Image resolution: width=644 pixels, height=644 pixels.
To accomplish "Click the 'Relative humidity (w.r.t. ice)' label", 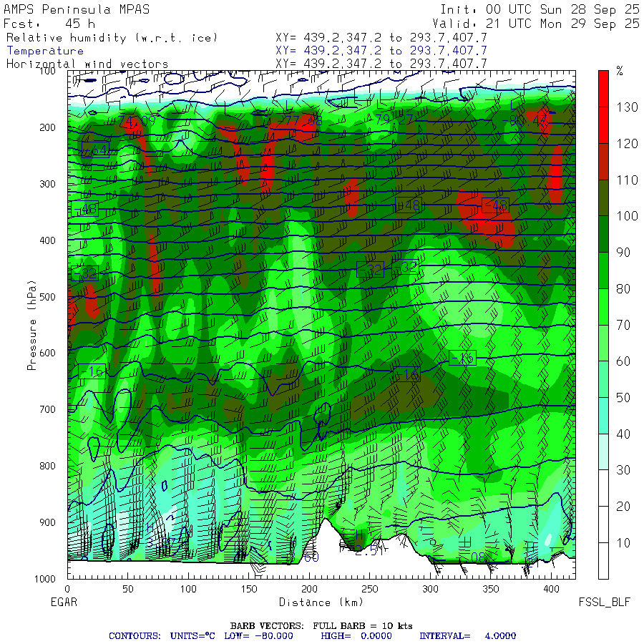I will [x=112, y=38].
